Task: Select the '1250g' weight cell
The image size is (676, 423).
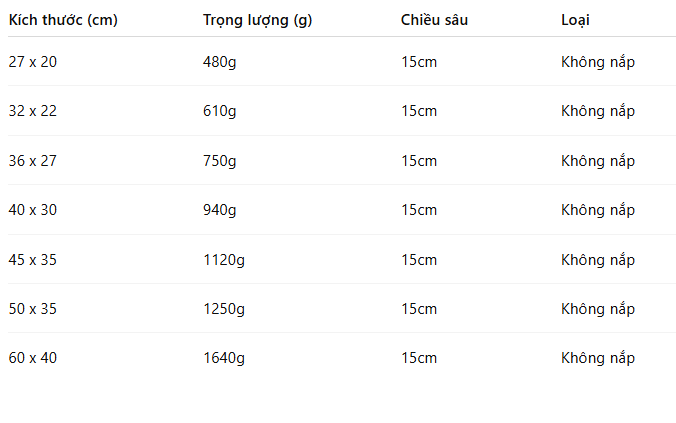Action: (224, 309)
